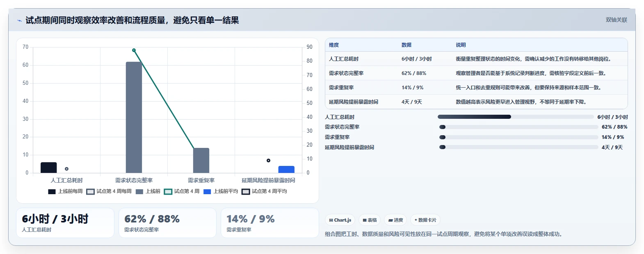Click the blue icon beside the panel title
This screenshot has width=644, height=254.
pos(19,20)
